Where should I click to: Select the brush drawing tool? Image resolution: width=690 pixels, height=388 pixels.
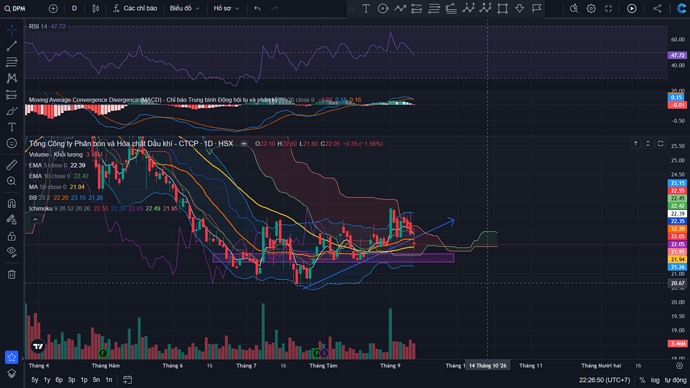click(12, 111)
